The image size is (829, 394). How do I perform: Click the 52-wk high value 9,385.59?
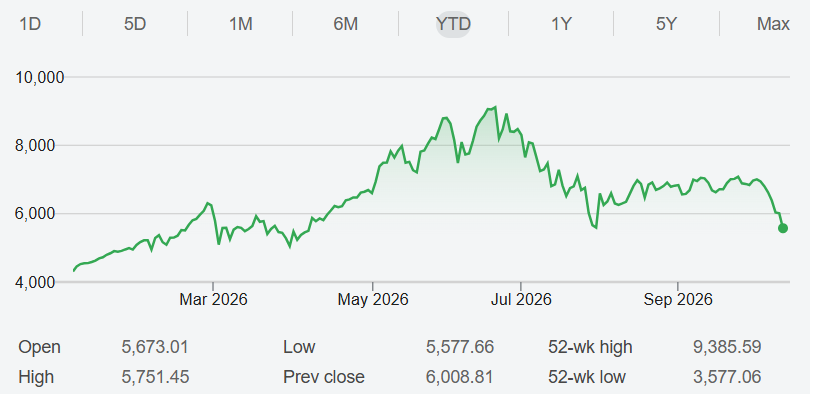click(x=727, y=347)
